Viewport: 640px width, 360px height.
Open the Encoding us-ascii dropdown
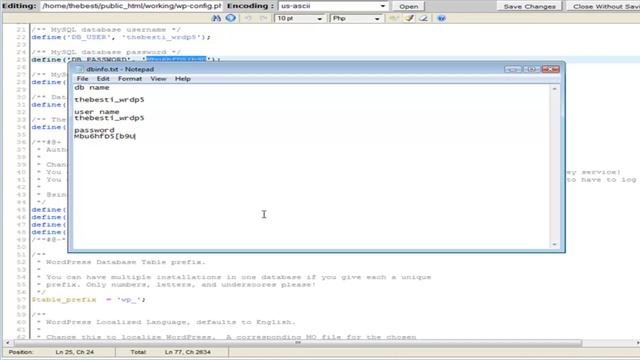[x=333, y=6]
